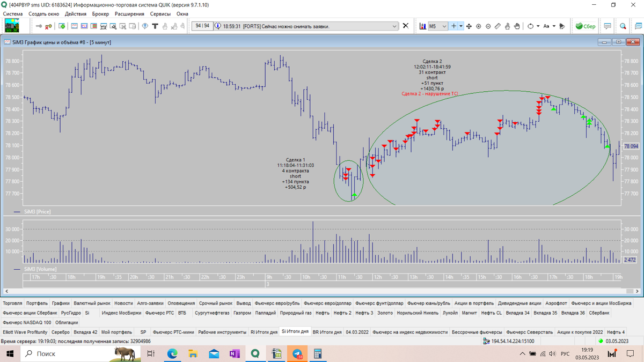The height and width of the screenshot is (362, 644).
Task: Open the Система menu
Action: point(13,13)
